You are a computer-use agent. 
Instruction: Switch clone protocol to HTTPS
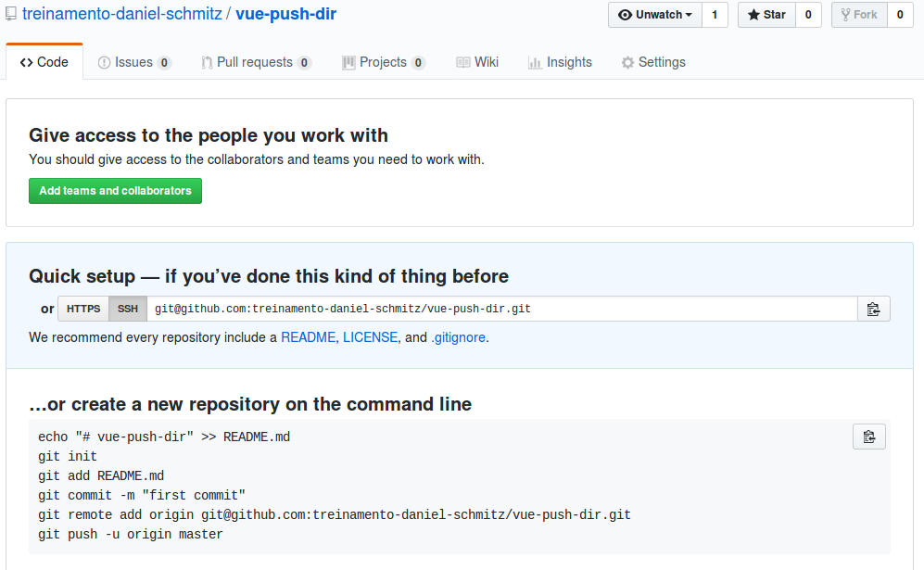point(83,309)
